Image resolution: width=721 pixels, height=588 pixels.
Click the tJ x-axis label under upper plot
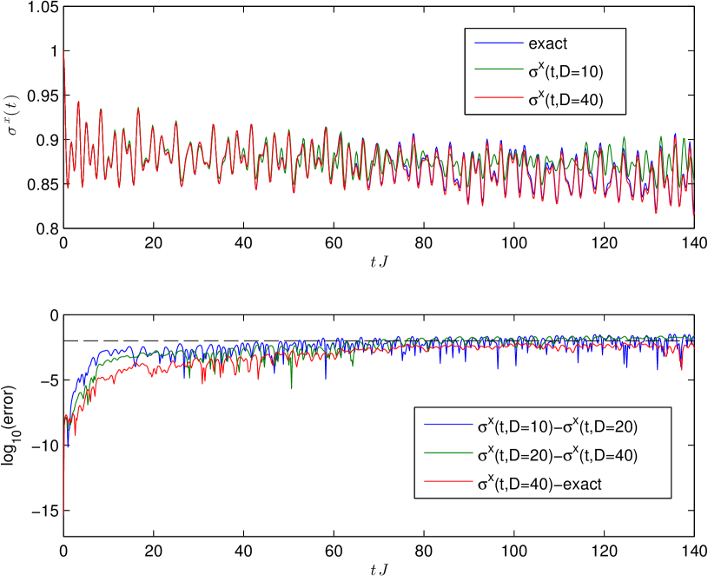tap(379, 261)
